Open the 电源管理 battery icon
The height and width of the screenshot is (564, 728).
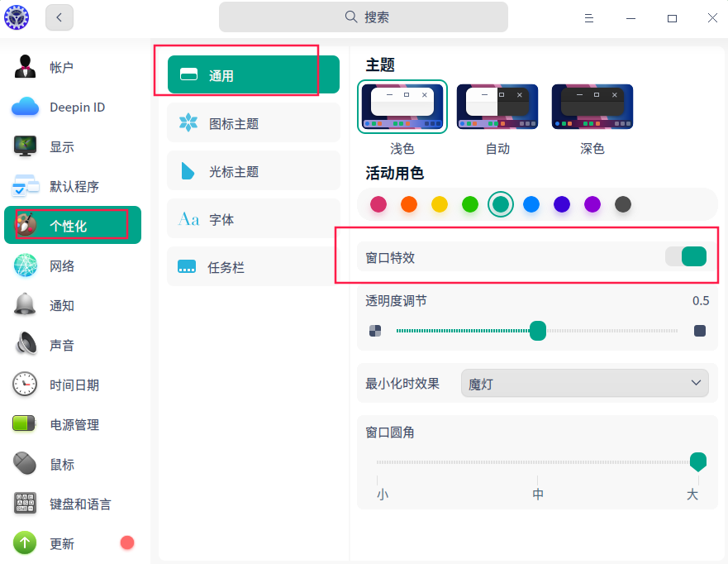pyautogui.click(x=24, y=423)
